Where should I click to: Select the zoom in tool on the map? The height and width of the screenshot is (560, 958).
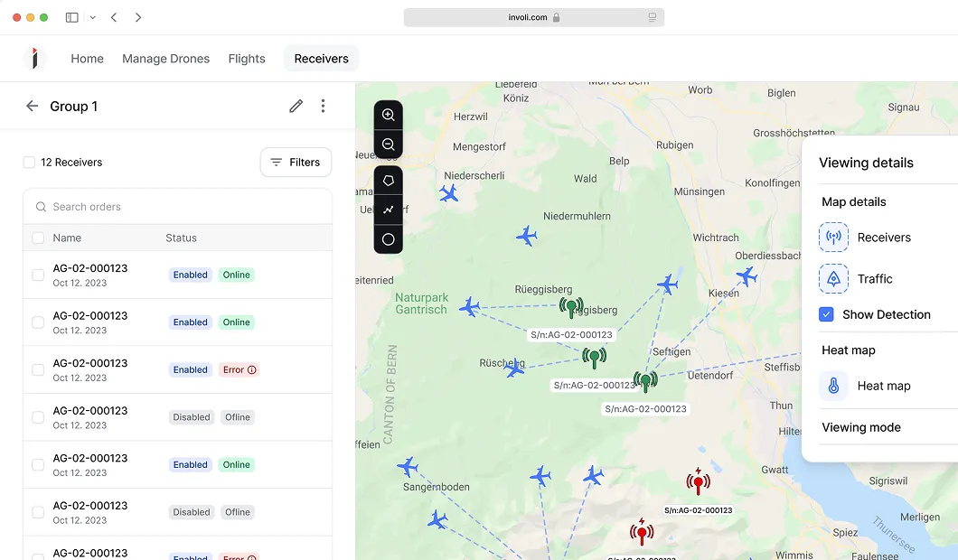pos(389,115)
